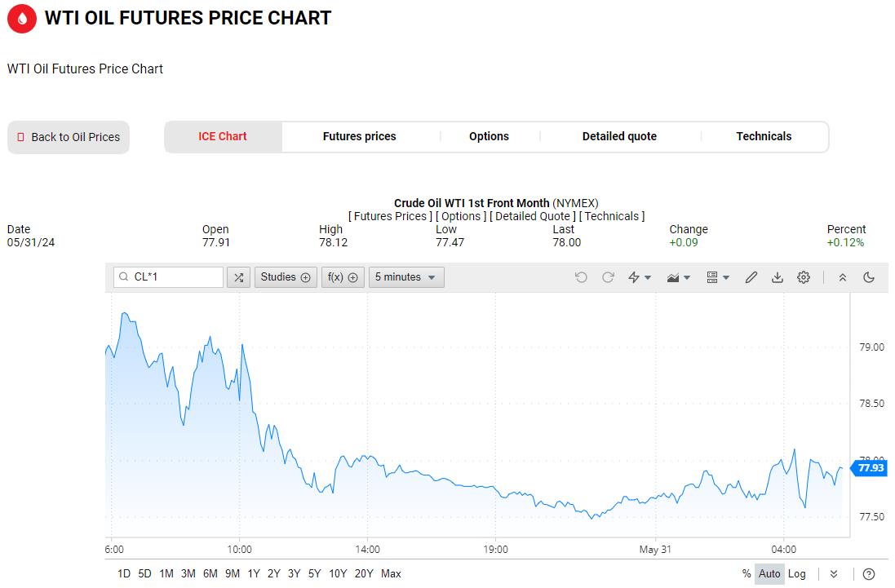Click the [ Detailed Quote ] bracket link
Image resolution: width=895 pixels, height=588 pixels.
pyautogui.click(x=533, y=217)
